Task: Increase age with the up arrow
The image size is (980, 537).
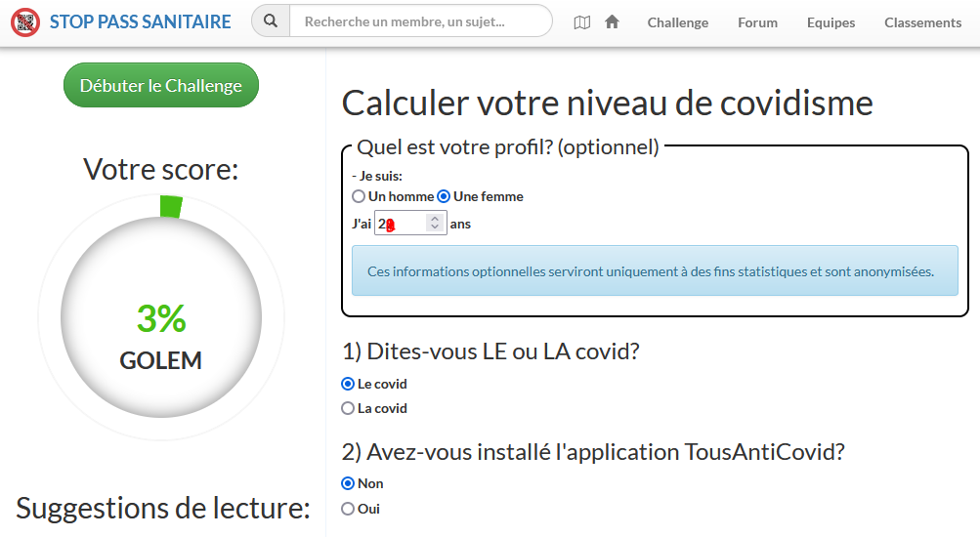Action: (x=435, y=219)
